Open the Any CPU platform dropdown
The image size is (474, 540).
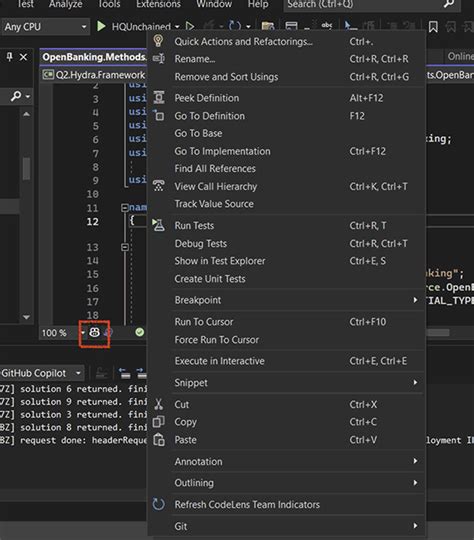(45, 27)
